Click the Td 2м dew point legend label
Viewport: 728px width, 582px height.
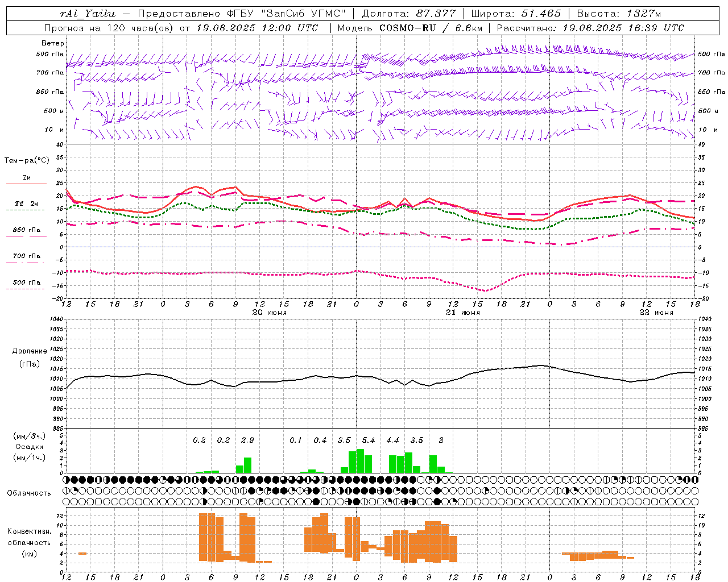(27, 203)
